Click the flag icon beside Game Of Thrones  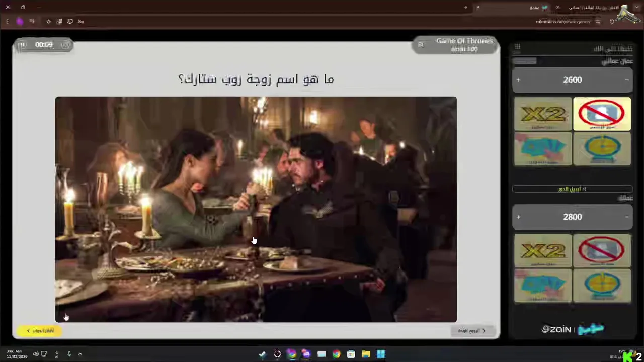pos(421,45)
